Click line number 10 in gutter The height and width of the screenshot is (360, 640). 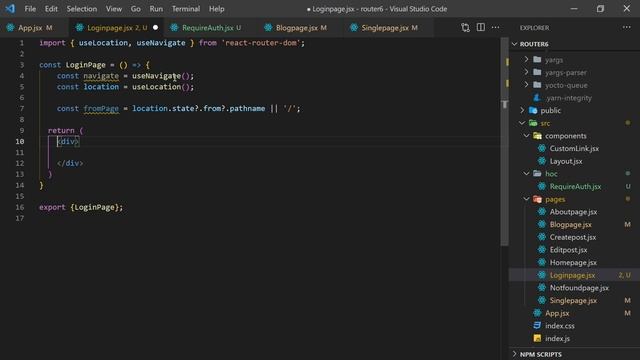tap(20, 141)
